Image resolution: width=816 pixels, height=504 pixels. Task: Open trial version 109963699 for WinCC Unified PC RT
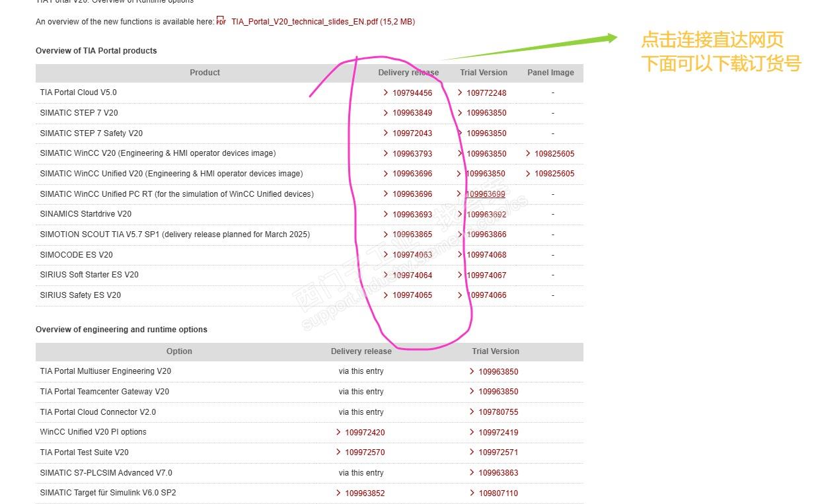486,194
